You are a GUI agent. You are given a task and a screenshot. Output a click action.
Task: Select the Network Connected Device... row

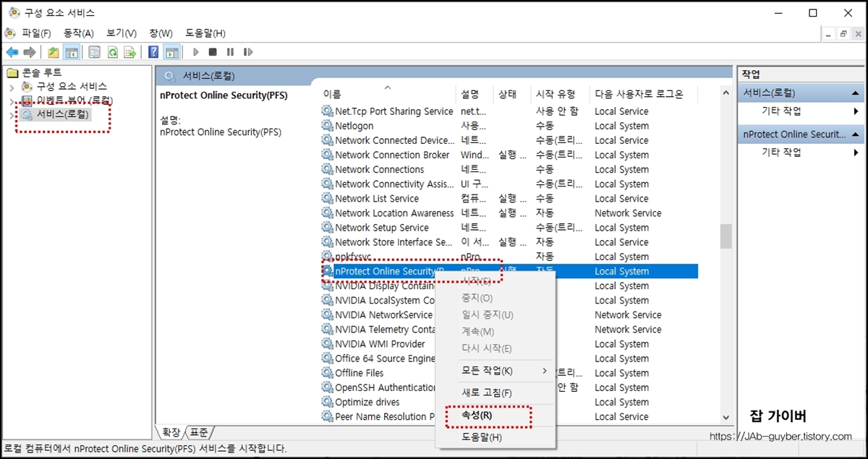[x=509, y=140]
